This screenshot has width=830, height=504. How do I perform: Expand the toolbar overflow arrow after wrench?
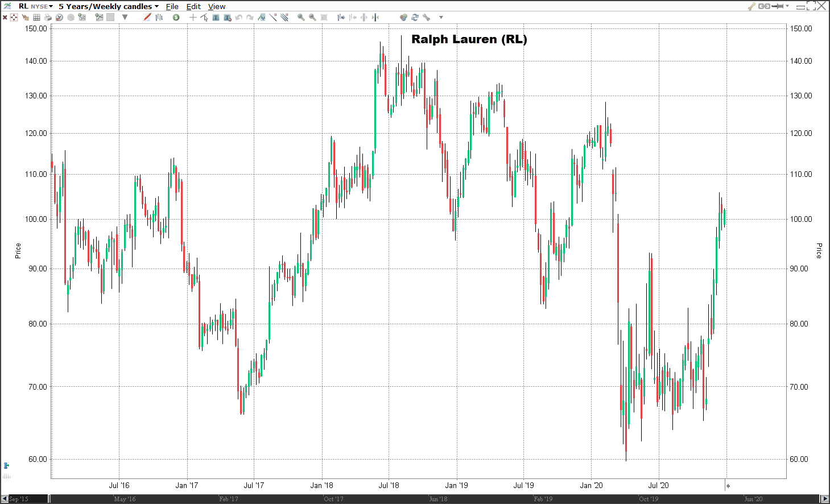[441, 18]
